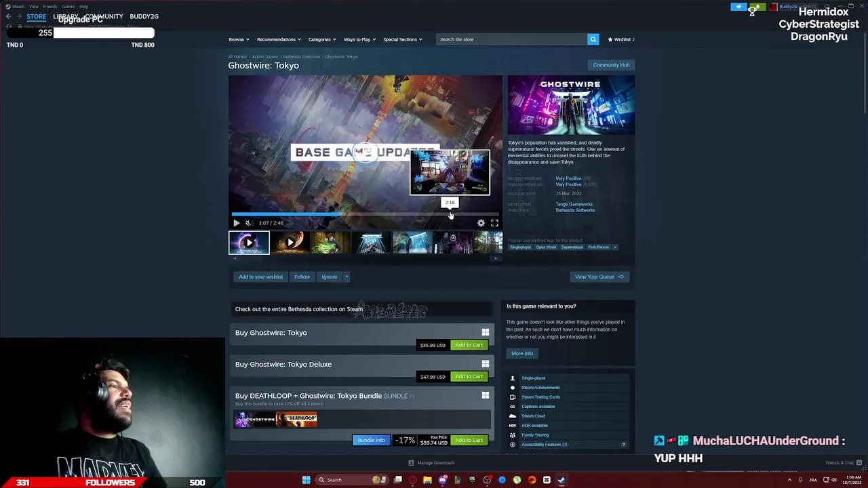Open Bundle info

point(371,440)
